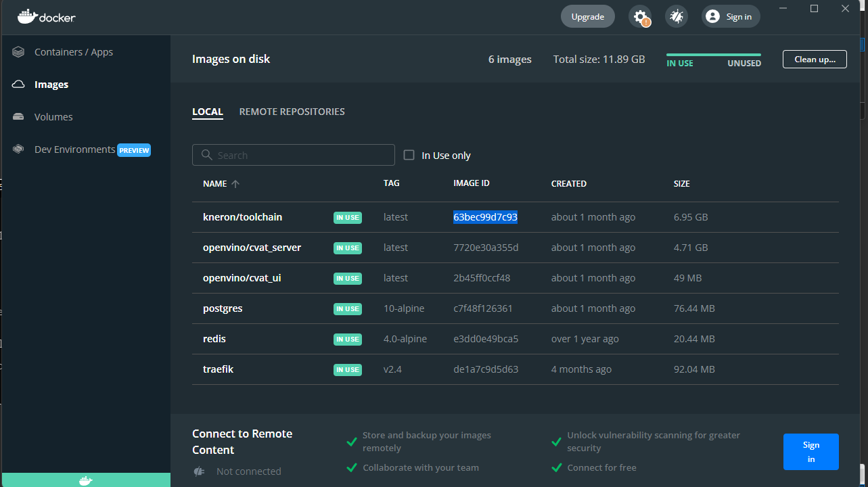Click the IN USE badge for traefik
Viewport: 868px width, 487px height.
tap(348, 370)
